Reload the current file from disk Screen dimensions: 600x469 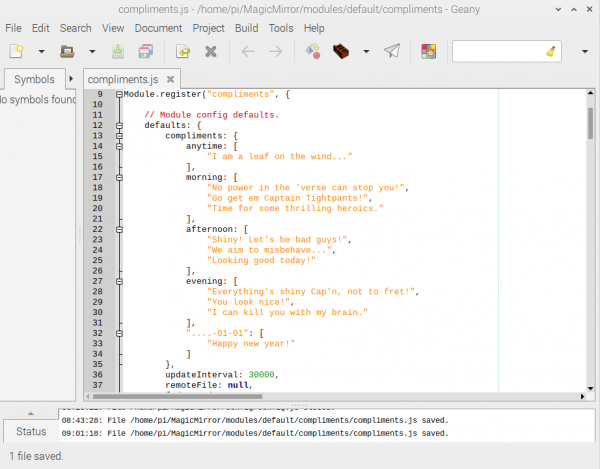(x=183, y=51)
